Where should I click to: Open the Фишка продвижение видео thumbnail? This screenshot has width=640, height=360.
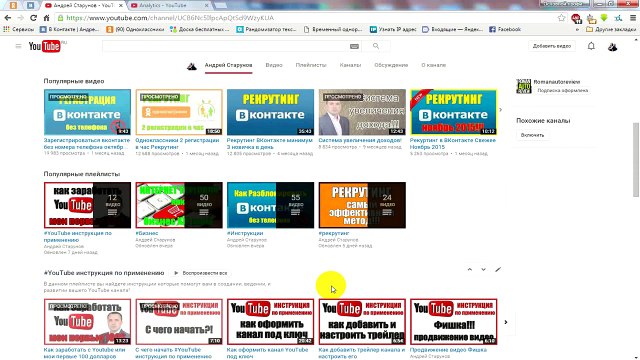[x=453, y=322]
